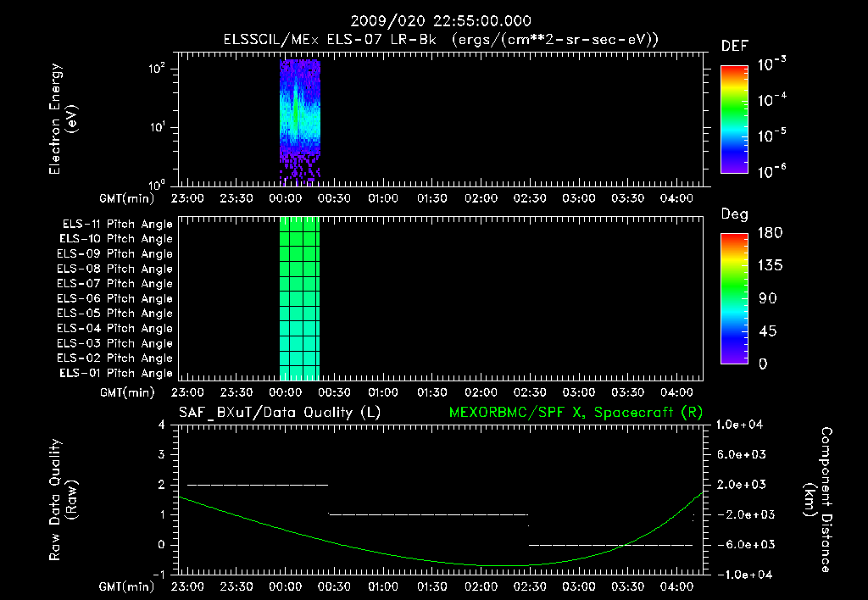
Task: Click the ELS-05 Pitch Angle row label
Action: (x=114, y=314)
